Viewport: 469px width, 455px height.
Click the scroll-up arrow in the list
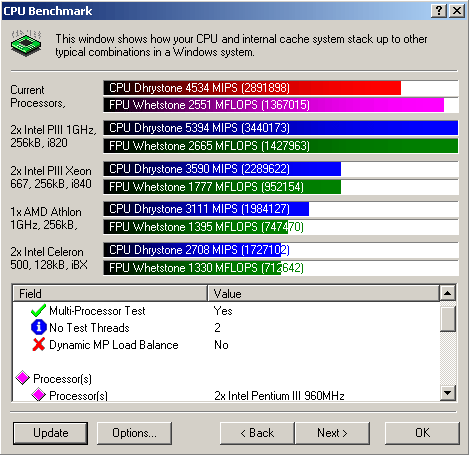coord(447,293)
